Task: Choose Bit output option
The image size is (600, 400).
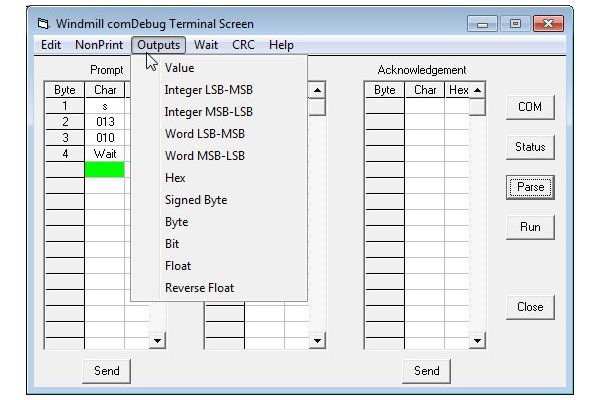Action: tap(219, 244)
